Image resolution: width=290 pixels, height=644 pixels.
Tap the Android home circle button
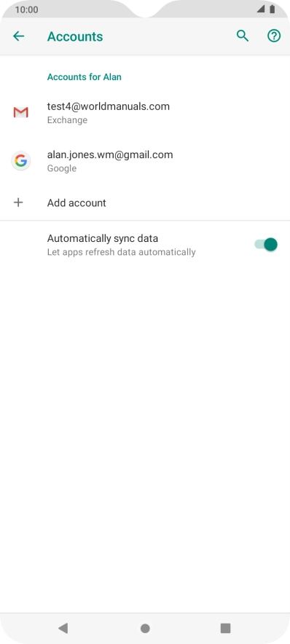click(145, 628)
